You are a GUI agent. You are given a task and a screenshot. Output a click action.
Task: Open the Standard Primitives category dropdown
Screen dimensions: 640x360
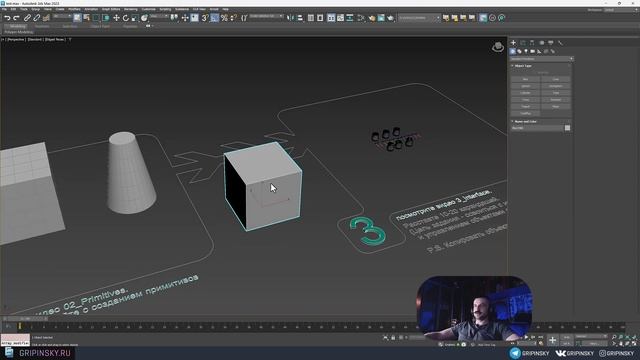pyautogui.click(x=541, y=59)
